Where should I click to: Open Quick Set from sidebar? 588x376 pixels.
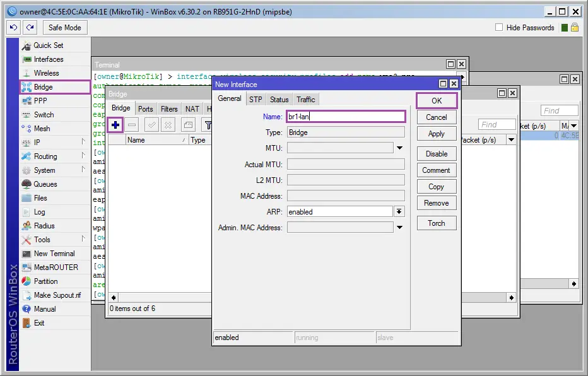[x=55, y=45]
